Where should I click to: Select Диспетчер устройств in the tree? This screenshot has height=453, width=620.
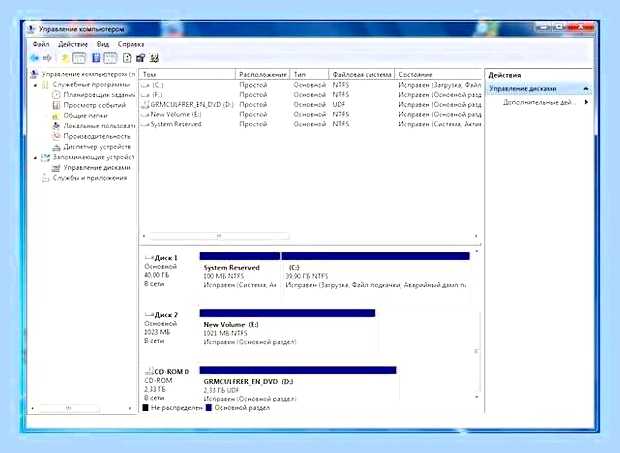(x=97, y=147)
